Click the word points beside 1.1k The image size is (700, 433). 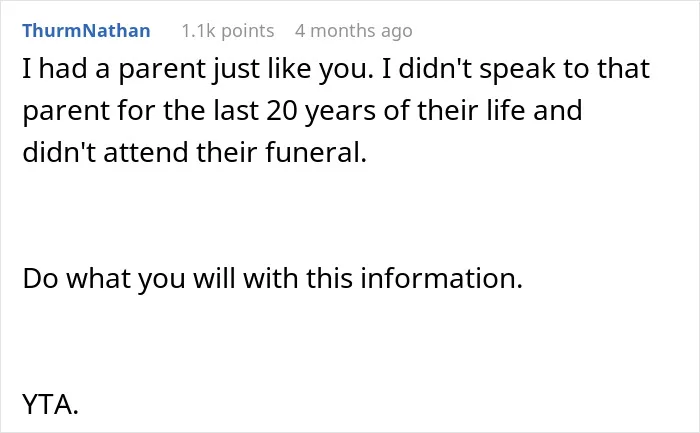pos(248,32)
